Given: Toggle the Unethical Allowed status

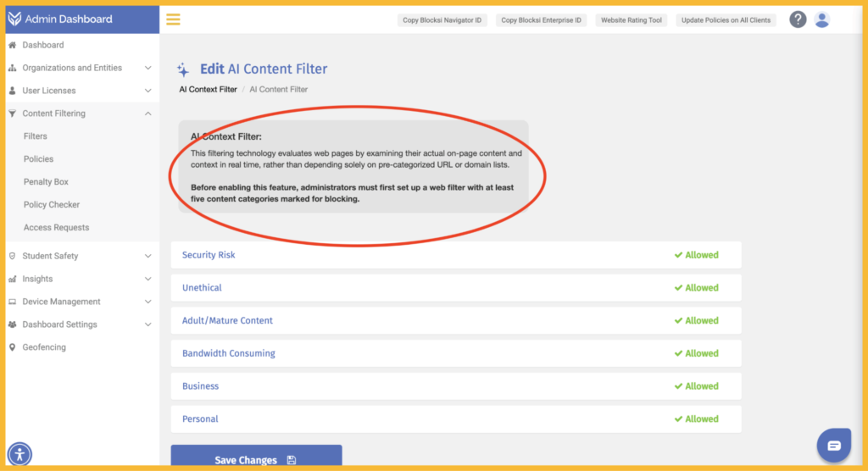Looking at the screenshot, I should [x=697, y=288].
